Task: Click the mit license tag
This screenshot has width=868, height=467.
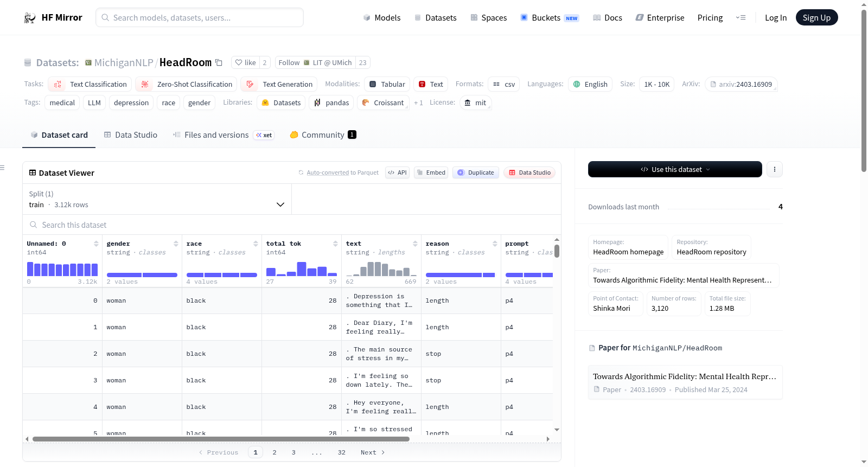Action: pos(475,103)
